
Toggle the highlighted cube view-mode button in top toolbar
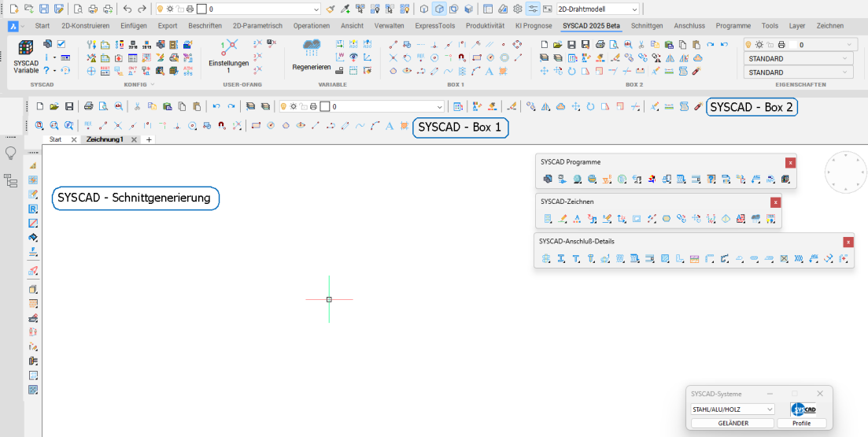point(439,9)
